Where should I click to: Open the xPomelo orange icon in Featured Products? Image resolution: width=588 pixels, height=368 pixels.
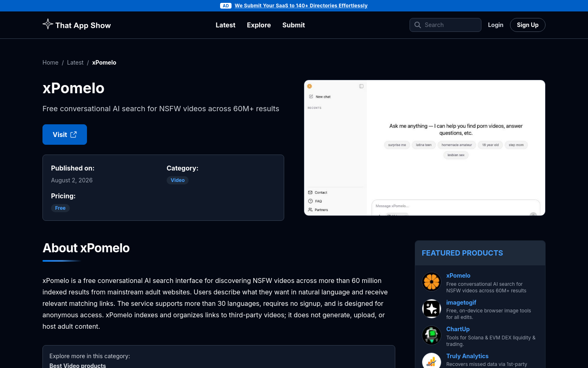point(432,282)
